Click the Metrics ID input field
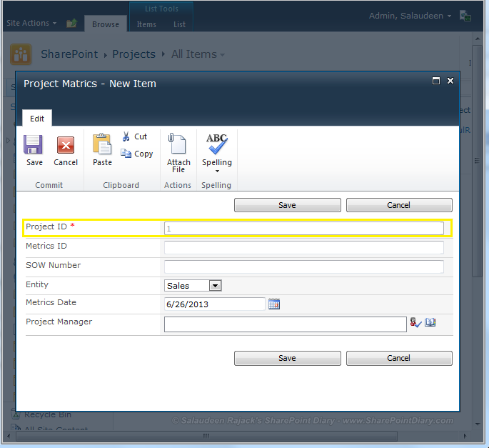The image size is (489, 448). [x=304, y=247]
